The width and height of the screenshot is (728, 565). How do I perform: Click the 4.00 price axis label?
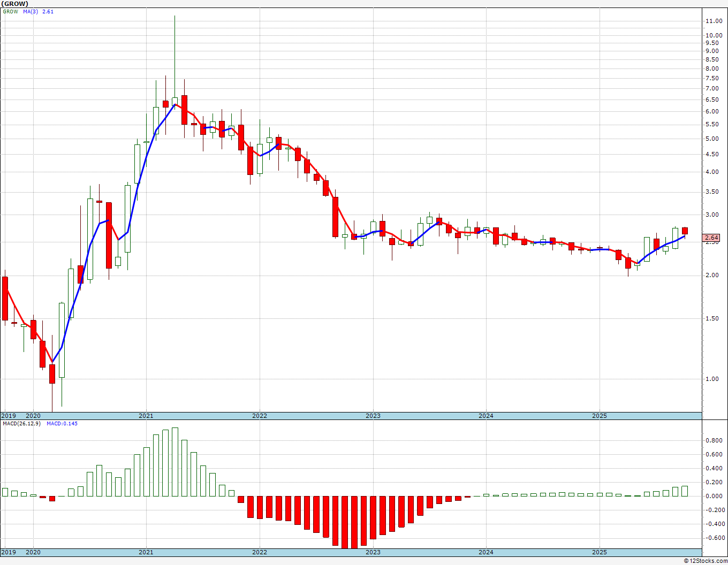pyautogui.click(x=711, y=172)
